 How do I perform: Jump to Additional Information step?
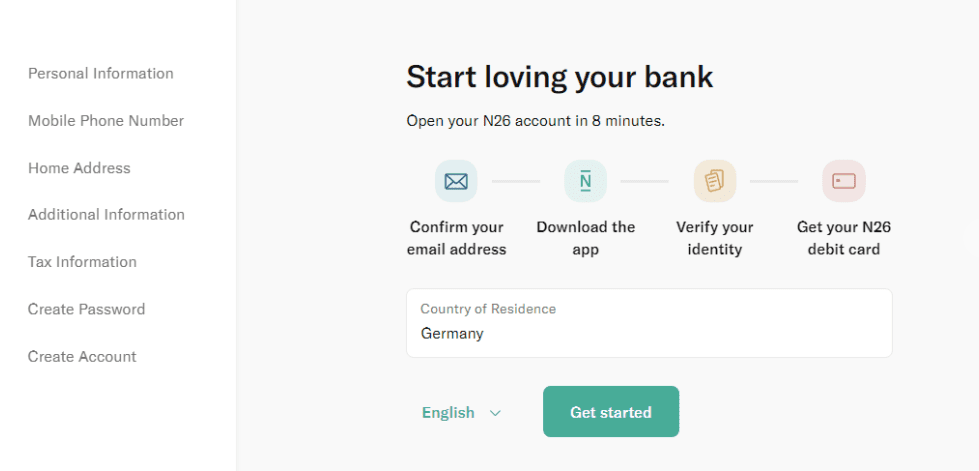point(106,215)
